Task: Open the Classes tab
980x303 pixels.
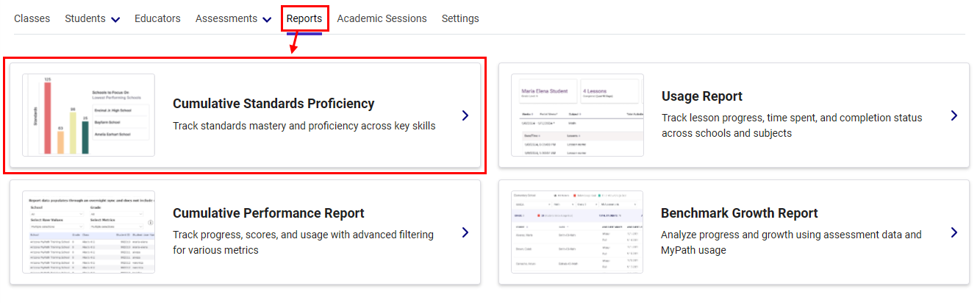Action: click(32, 18)
